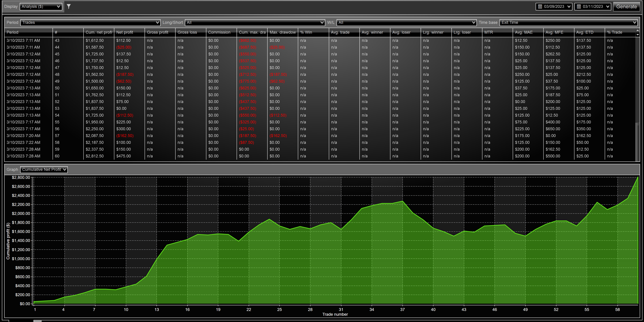Open the 03/11/2023 end date picker
This screenshot has width=644, height=322.
point(592,6)
